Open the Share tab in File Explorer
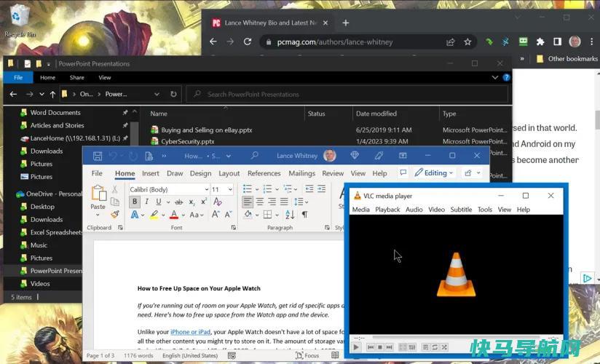This screenshot has width=600, height=364. 77,77
